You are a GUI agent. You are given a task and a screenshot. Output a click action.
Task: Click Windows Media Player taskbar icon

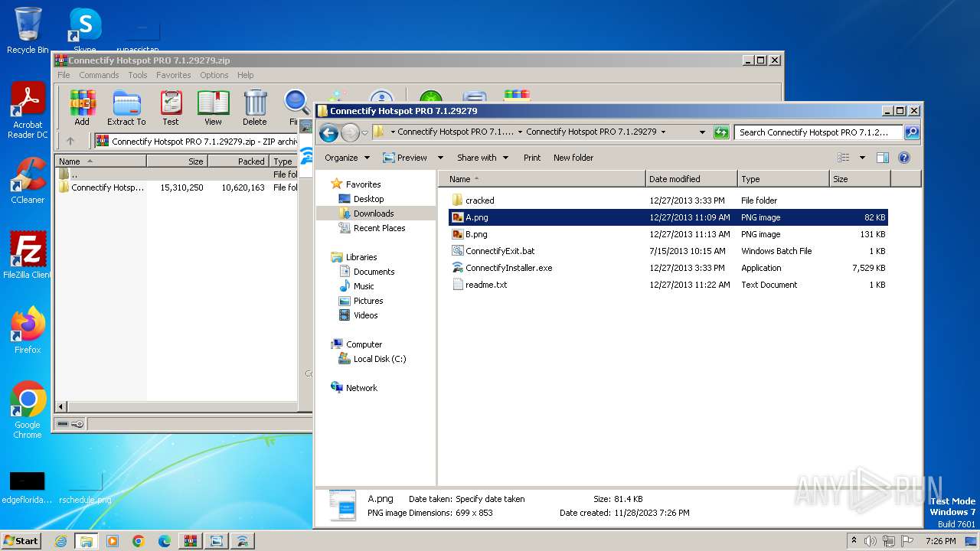(113, 541)
